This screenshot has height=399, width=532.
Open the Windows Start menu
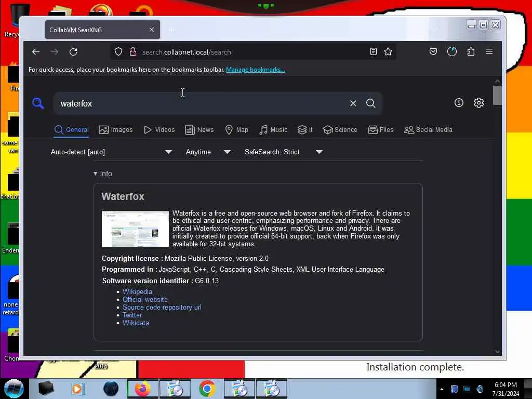tap(14, 389)
